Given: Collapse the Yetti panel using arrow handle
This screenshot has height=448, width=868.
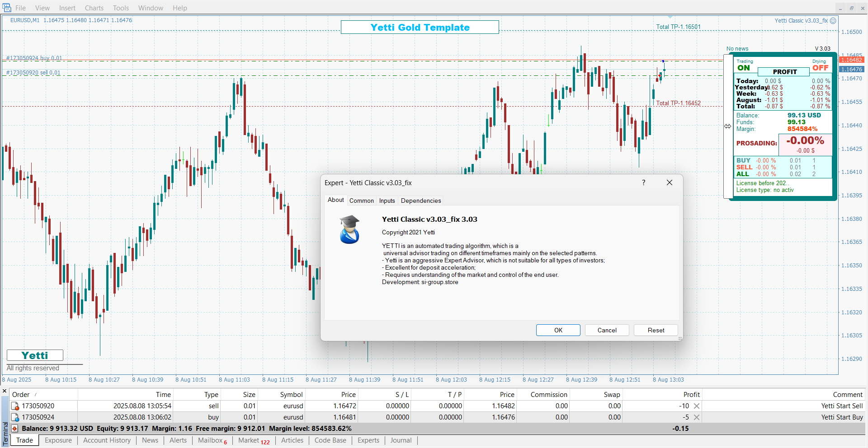Looking at the screenshot, I should coord(727,126).
